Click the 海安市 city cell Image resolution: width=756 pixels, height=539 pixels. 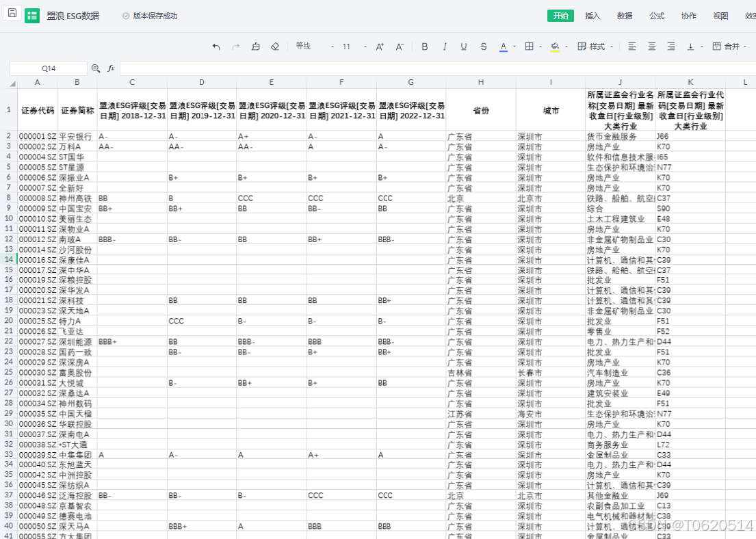551,414
